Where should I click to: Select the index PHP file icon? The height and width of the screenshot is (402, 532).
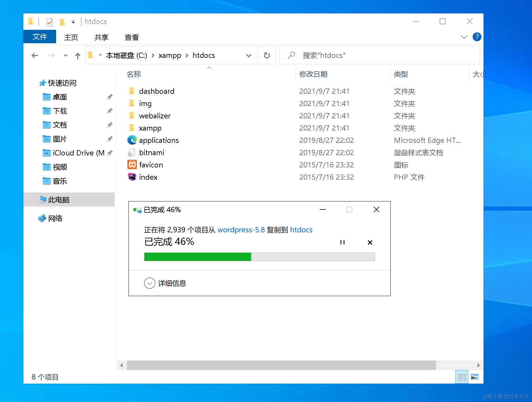tap(132, 177)
